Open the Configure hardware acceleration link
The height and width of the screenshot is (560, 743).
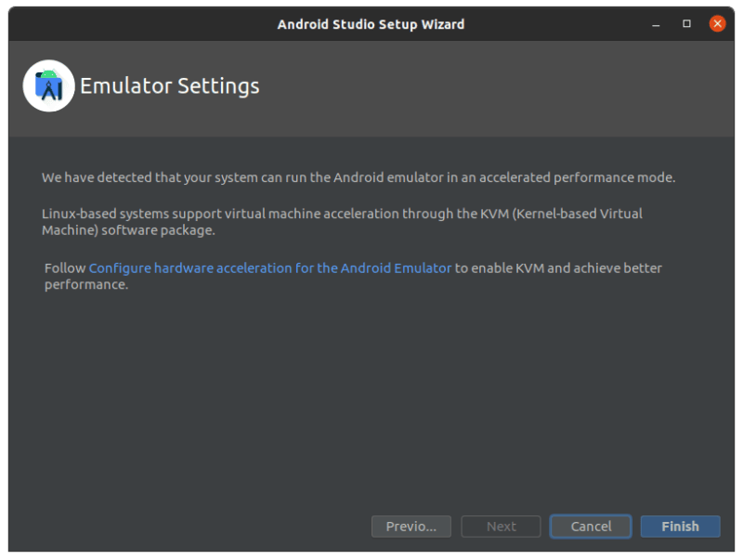(270, 268)
